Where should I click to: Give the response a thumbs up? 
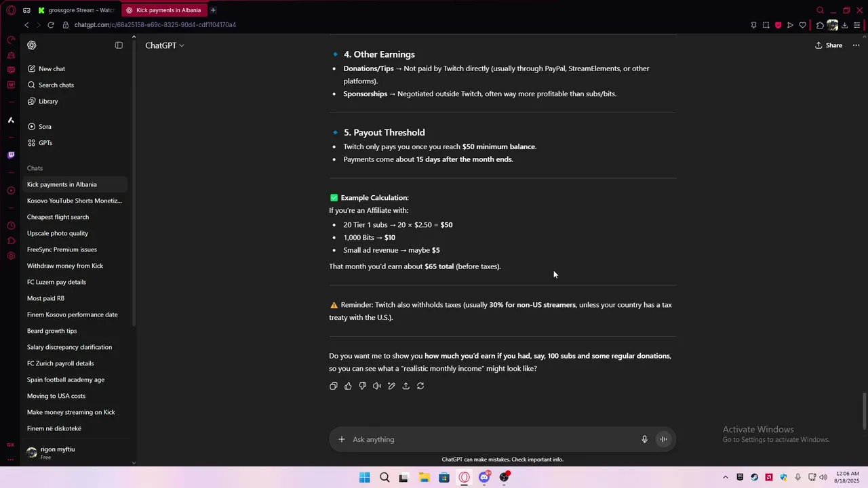click(348, 386)
